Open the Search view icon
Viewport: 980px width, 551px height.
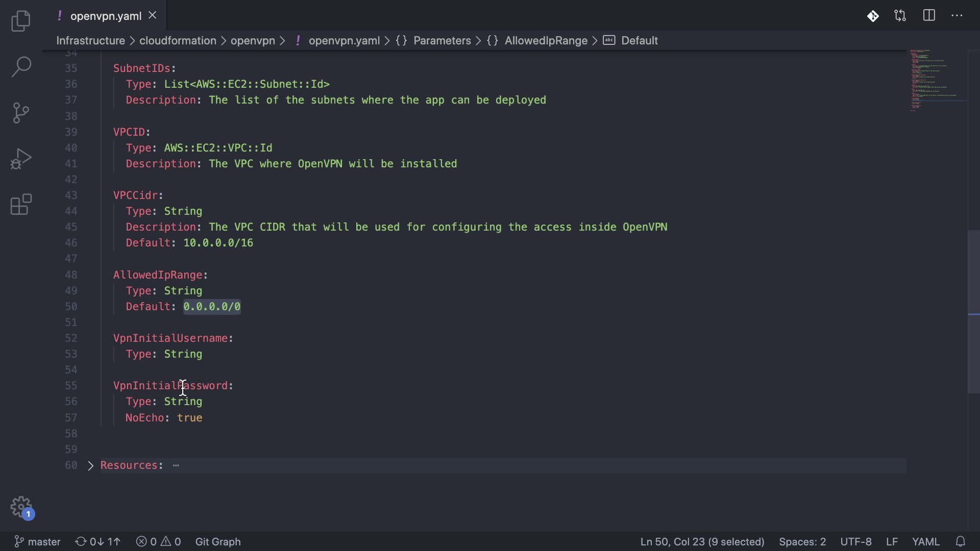tap(21, 67)
